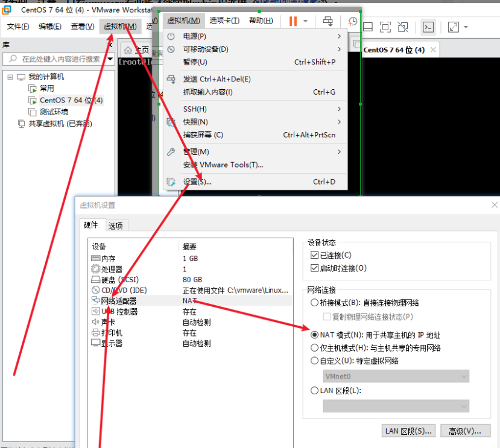Open the library search dropdown arrow

coord(110,58)
